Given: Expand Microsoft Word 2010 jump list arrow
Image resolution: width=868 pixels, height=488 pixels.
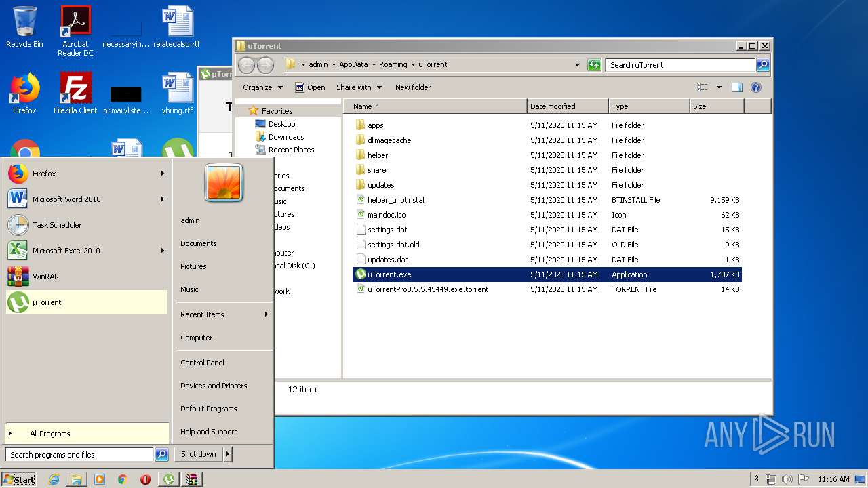Looking at the screenshot, I should pyautogui.click(x=163, y=199).
